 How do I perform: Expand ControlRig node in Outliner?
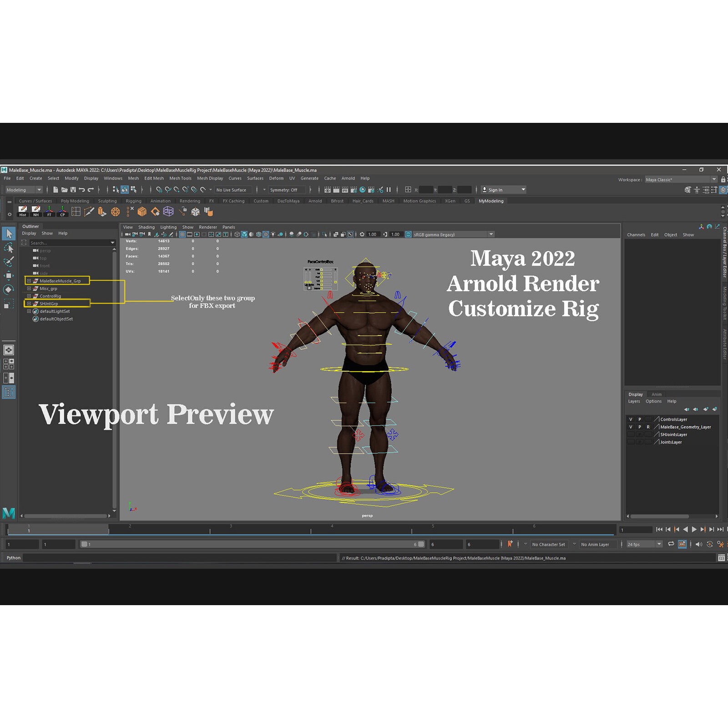pyautogui.click(x=29, y=296)
